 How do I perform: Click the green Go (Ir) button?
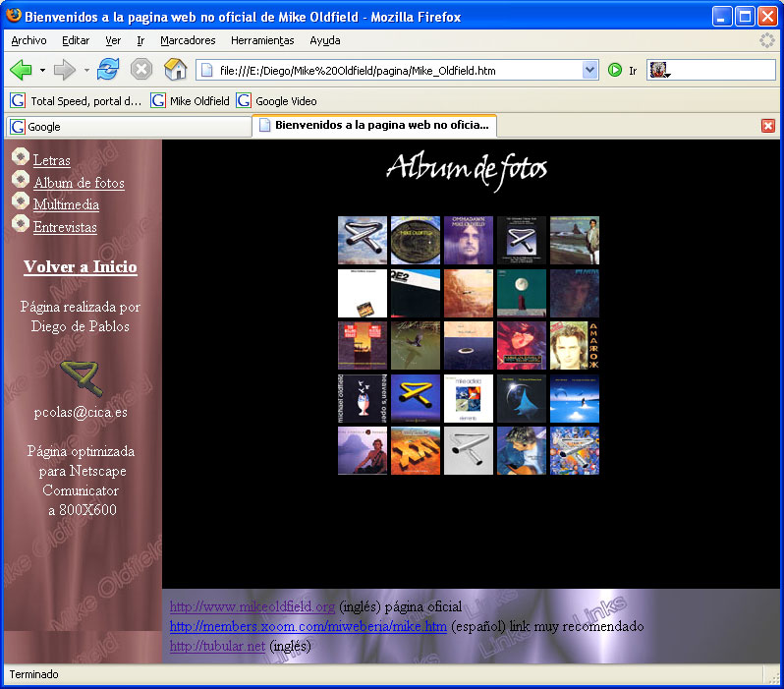[614, 70]
